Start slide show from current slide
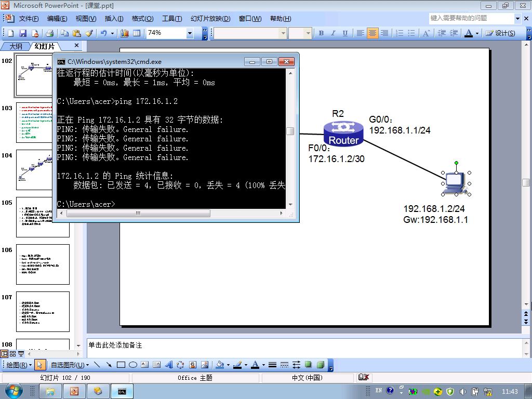The width and height of the screenshot is (532, 399). (21, 353)
